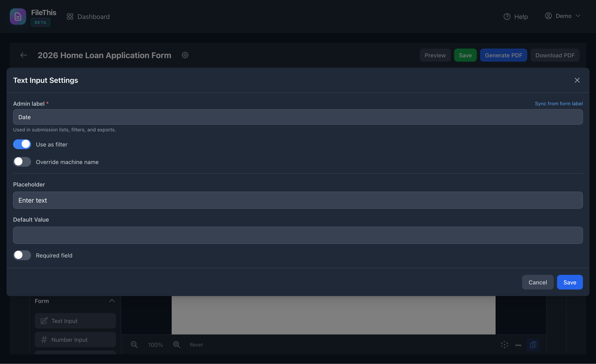Open Help using the question mark icon
The height and width of the screenshot is (364, 596).
(507, 16)
